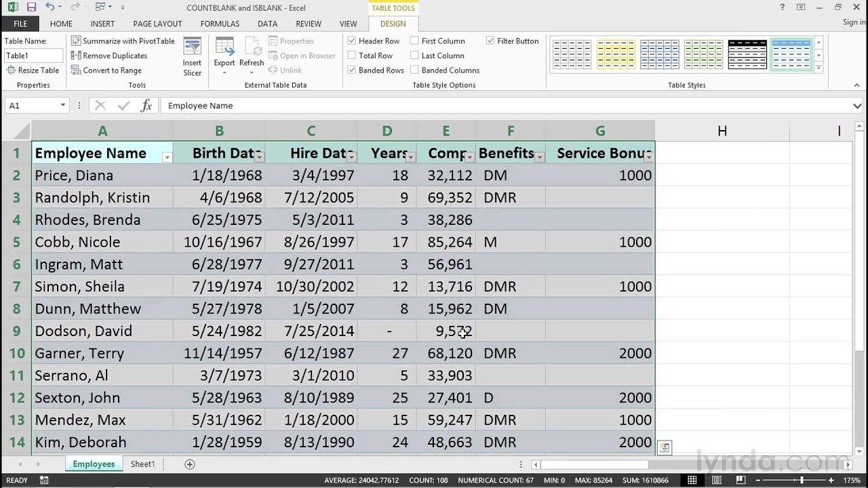Select Summarize with PivotTable
This screenshot has width=868, height=488.
(x=123, y=41)
